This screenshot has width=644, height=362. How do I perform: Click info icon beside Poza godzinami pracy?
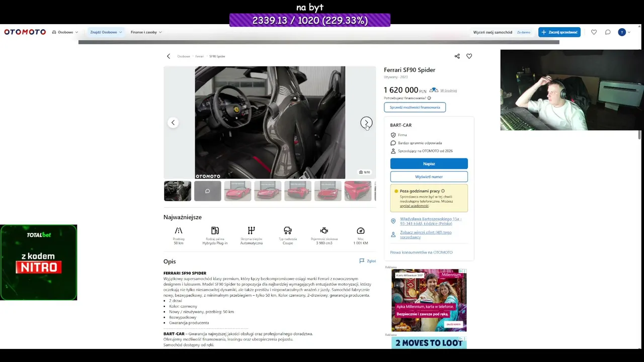point(443,191)
